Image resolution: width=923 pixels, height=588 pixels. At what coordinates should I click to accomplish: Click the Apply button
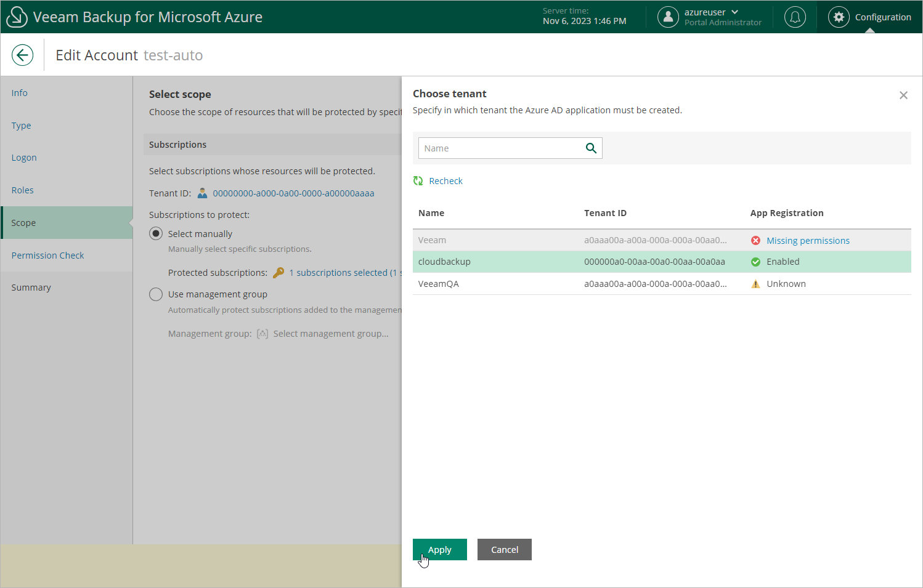[x=440, y=549]
